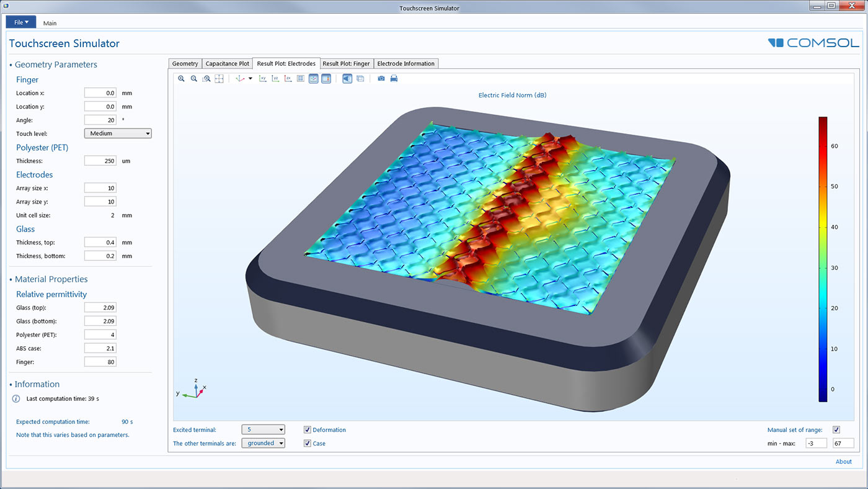Switch to the xy plane view

(x=262, y=79)
